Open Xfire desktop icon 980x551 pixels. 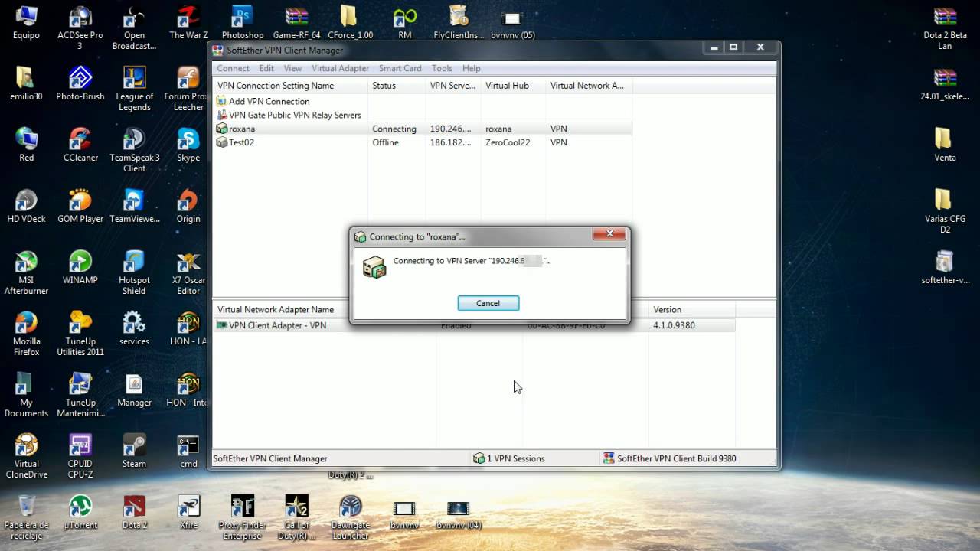click(x=188, y=513)
